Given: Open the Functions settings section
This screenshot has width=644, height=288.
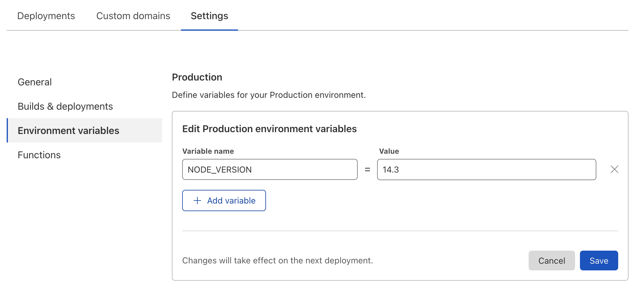Looking at the screenshot, I should 39,155.
